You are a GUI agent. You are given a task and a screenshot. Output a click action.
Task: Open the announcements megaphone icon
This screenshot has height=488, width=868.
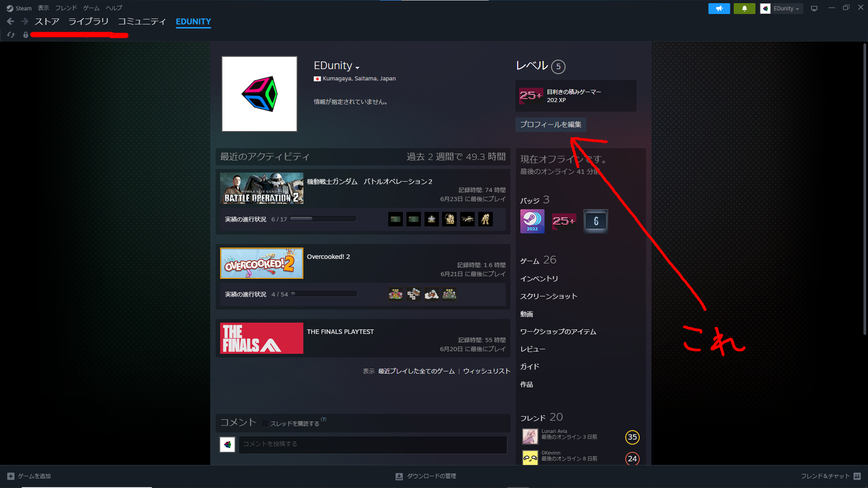719,8
